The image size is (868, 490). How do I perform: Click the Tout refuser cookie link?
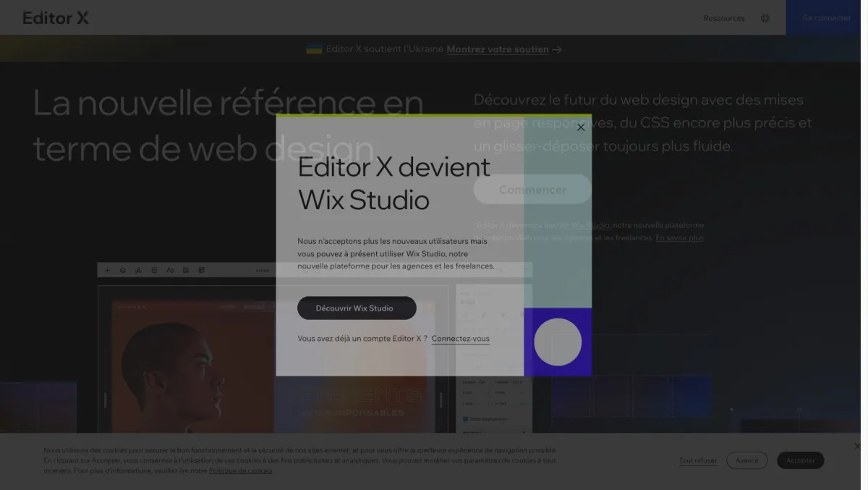tap(698, 460)
